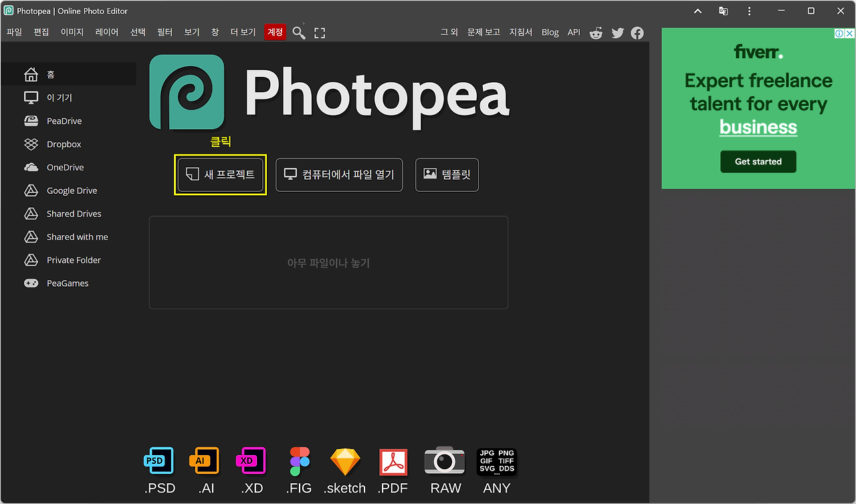856x504 pixels.
Task: Open the API link
Action: (x=574, y=32)
